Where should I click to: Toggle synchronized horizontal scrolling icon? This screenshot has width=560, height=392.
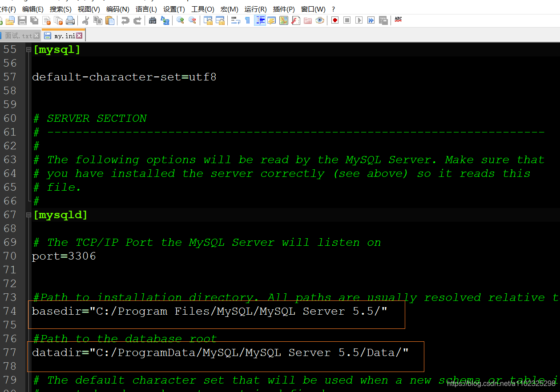pos(220,20)
